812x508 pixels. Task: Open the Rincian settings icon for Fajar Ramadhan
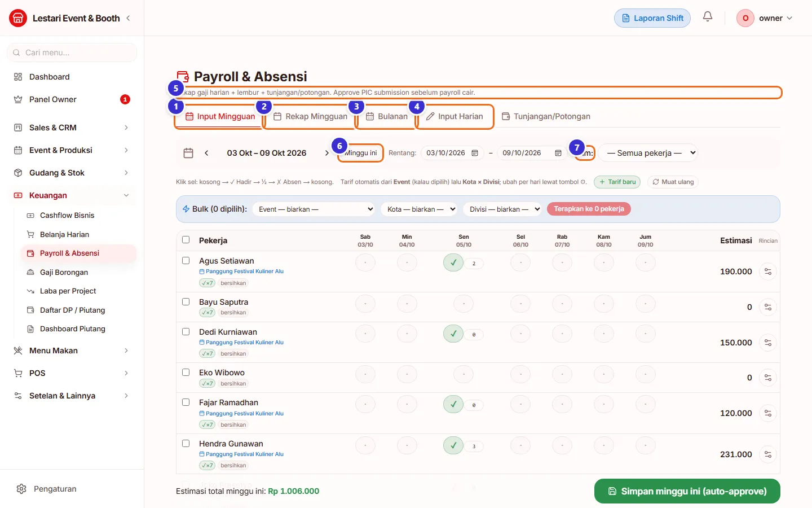pos(767,413)
